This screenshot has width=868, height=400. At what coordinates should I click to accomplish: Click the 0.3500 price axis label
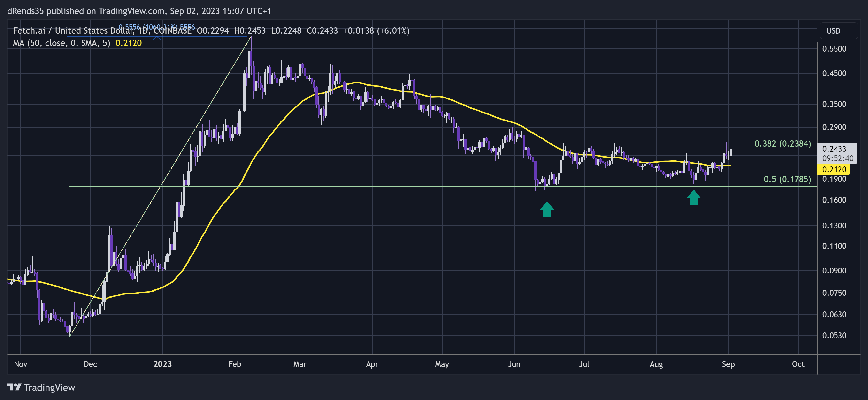pos(834,104)
